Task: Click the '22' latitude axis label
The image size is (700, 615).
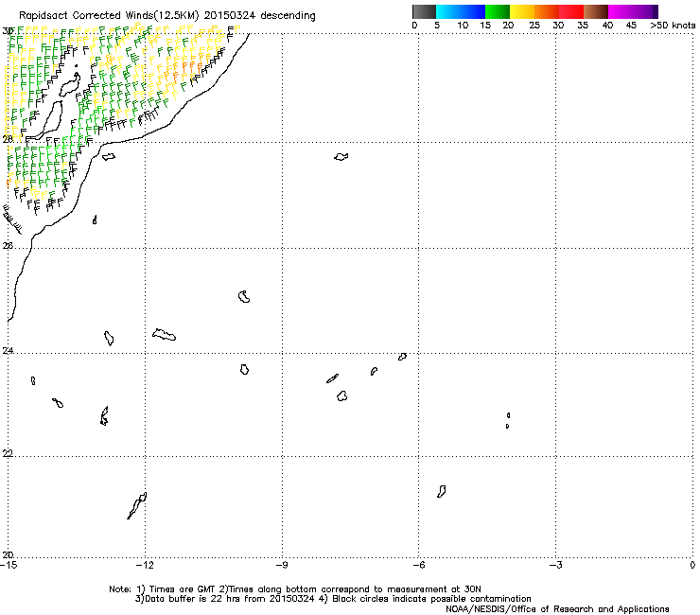Action: (x=8, y=454)
